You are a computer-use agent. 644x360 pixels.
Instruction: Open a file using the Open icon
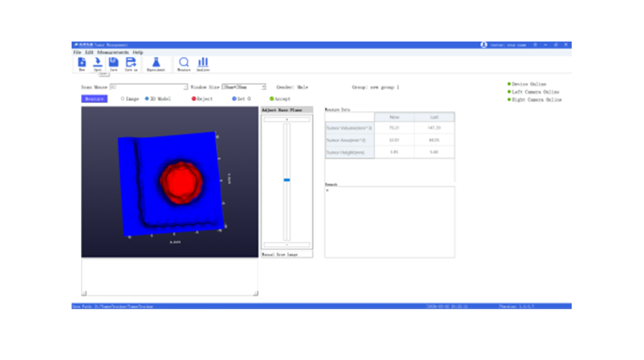97,63
